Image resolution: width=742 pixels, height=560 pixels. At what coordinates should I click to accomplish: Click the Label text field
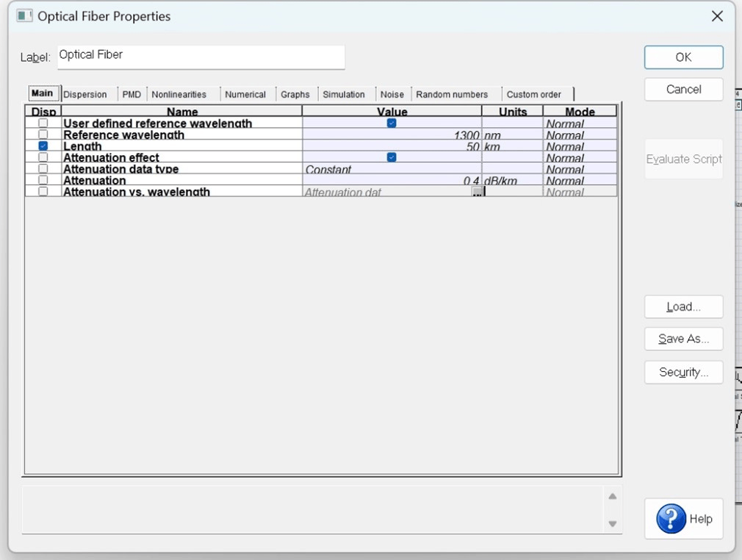click(x=201, y=57)
